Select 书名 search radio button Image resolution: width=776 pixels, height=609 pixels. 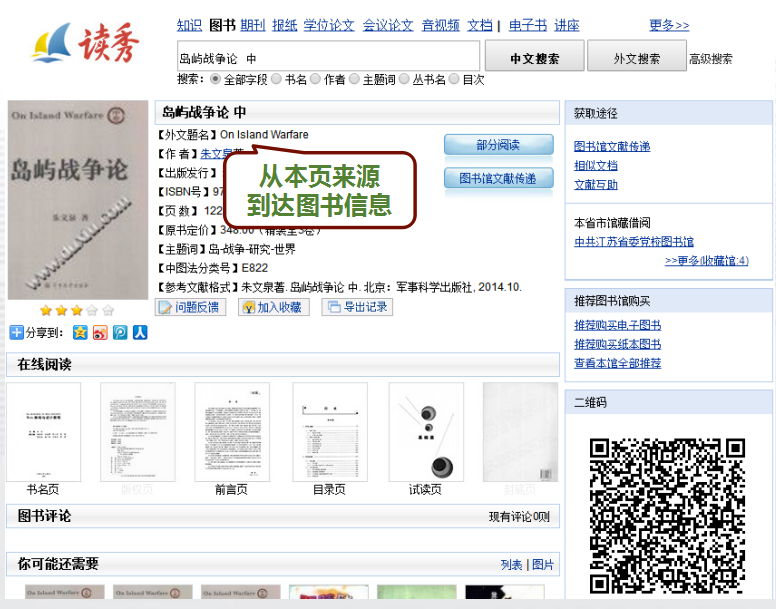point(276,79)
